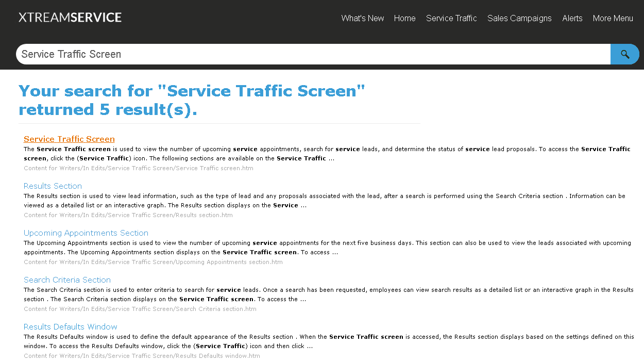This screenshot has width=644, height=362.
Task: Open Alerts from the top navigation
Action: tap(572, 18)
